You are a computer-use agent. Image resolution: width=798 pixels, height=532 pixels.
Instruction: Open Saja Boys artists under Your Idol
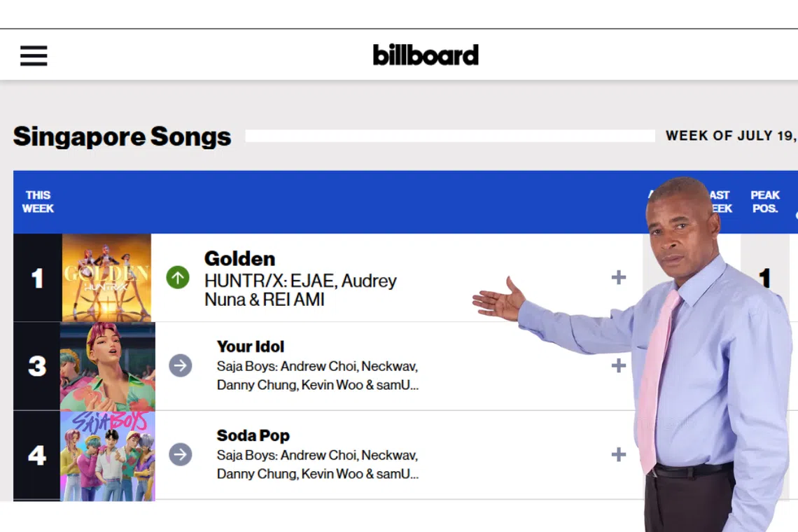318,375
